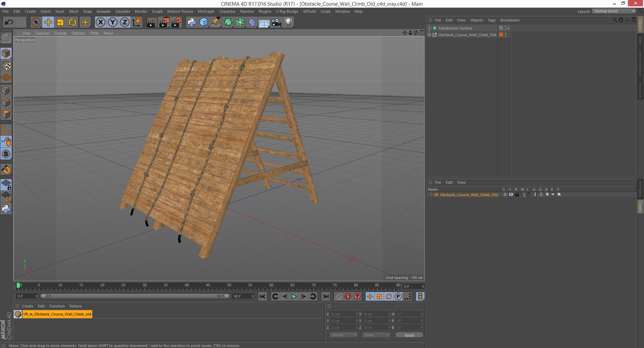Expand the Obstacle_Course_Wall_Climb_Old object tree
Image resolution: width=644 pixels, height=348 pixels.
(x=429, y=35)
